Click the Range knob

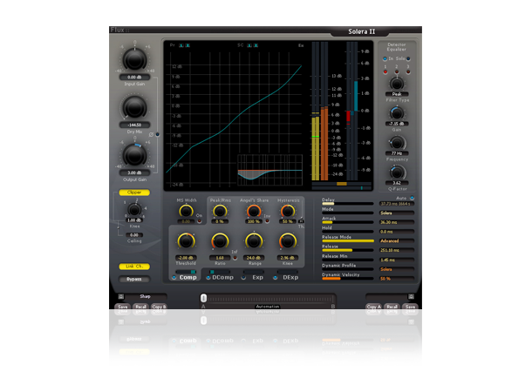(x=254, y=241)
